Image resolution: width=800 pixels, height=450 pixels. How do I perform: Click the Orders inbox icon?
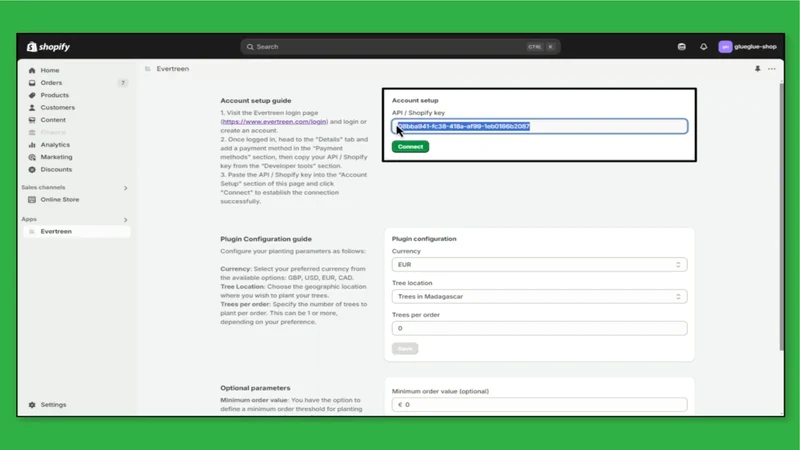click(32, 83)
